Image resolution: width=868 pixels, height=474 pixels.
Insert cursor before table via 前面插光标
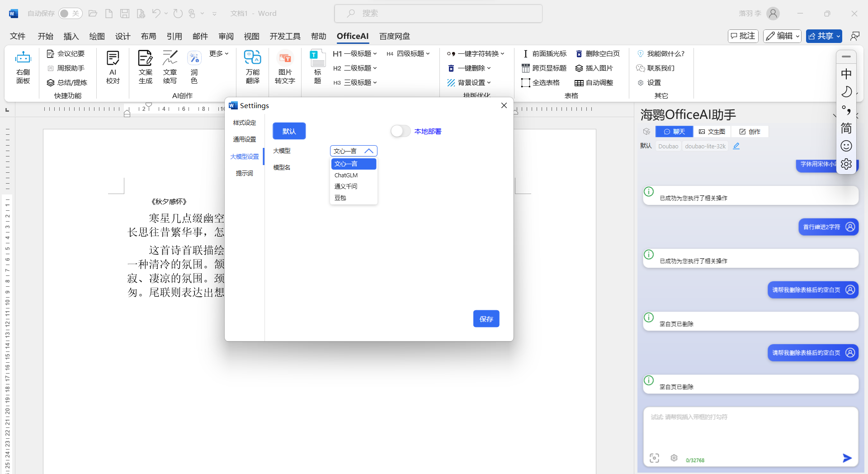[x=544, y=54]
